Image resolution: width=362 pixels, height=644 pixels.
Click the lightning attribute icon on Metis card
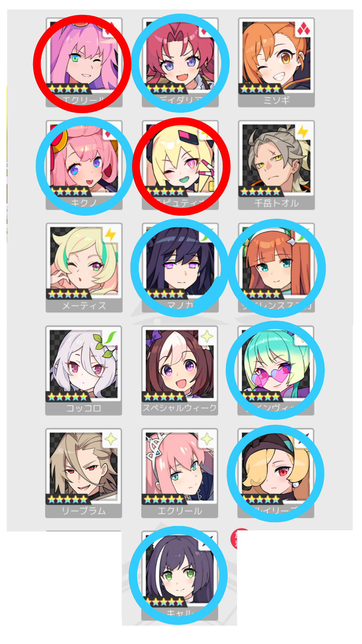(110, 235)
